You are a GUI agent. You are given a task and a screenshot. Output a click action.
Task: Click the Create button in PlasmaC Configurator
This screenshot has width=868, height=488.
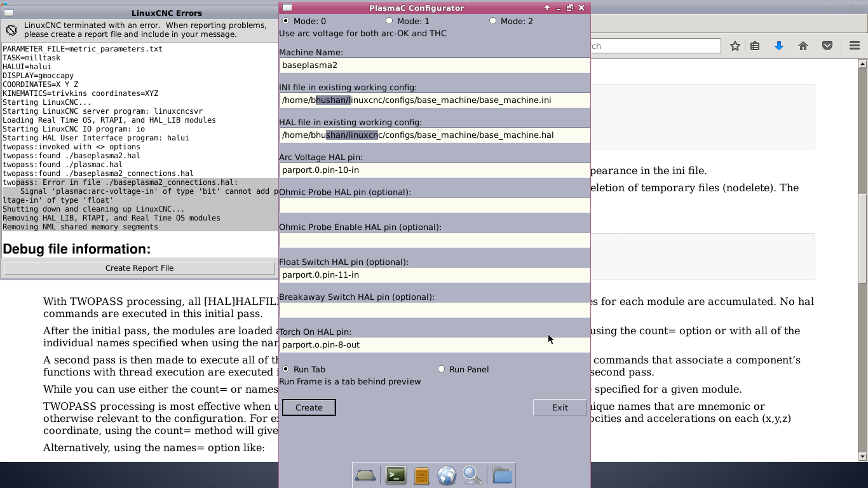pos(309,407)
